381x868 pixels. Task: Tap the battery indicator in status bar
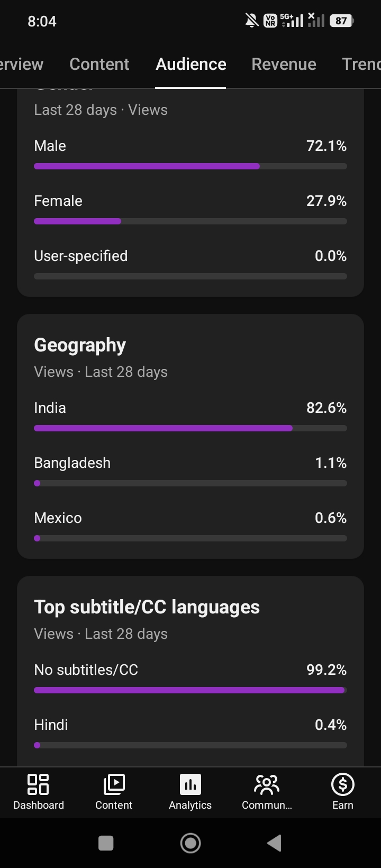click(x=342, y=21)
